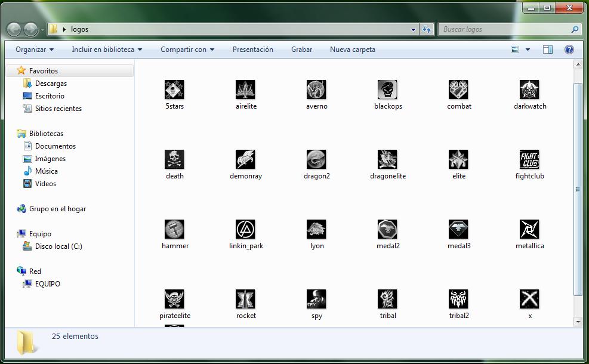
Task: Open the help question mark icon
Action: pos(569,50)
